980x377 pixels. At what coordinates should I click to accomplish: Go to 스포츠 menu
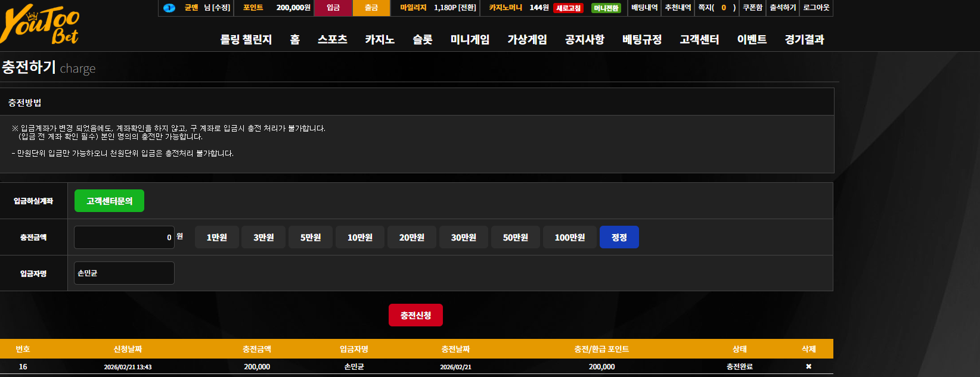tap(332, 39)
